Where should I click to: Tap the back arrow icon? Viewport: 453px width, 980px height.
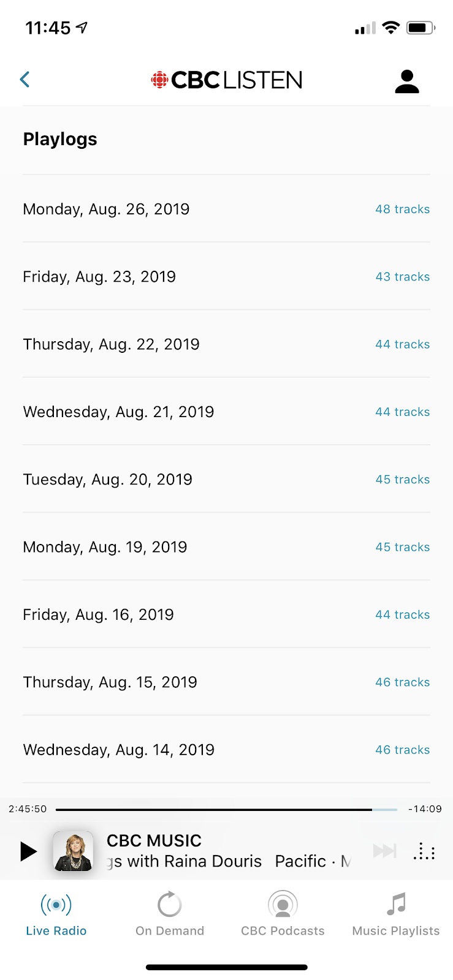tap(25, 80)
